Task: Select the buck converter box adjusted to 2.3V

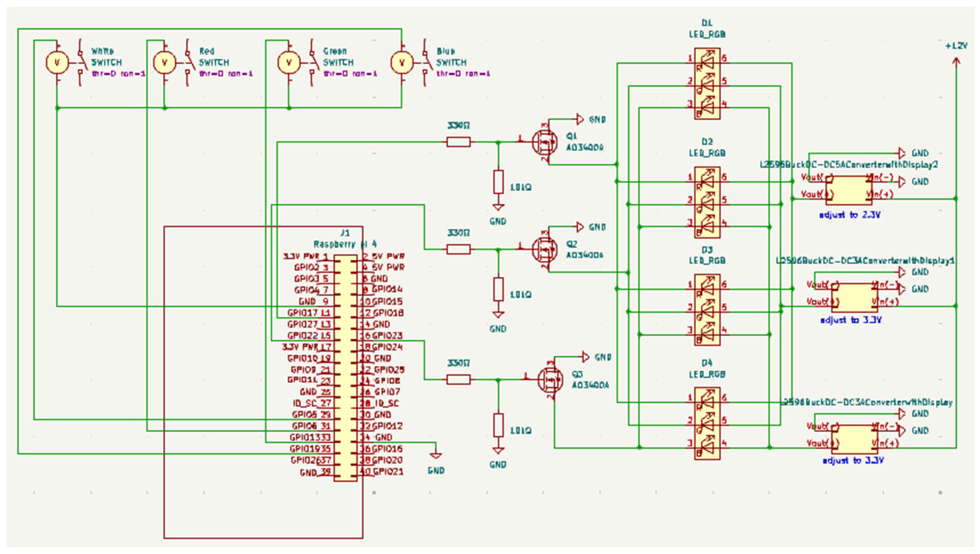Action: [x=849, y=190]
